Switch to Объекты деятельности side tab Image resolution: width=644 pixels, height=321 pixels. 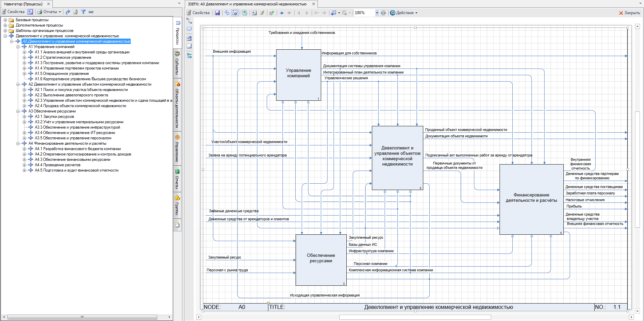177,105
